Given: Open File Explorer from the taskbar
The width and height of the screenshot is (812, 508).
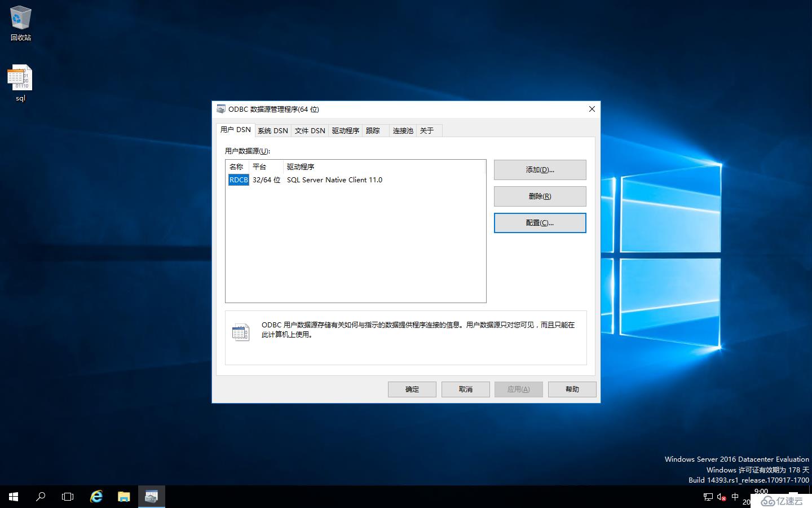Looking at the screenshot, I should tap(123, 497).
